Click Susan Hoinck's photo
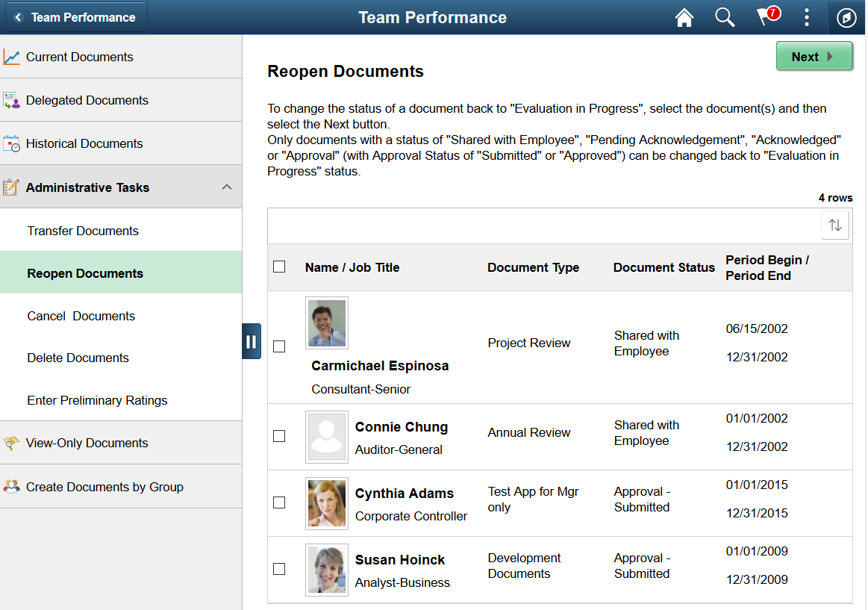This screenshot has width=868, height=610. (x=327, y=570)
